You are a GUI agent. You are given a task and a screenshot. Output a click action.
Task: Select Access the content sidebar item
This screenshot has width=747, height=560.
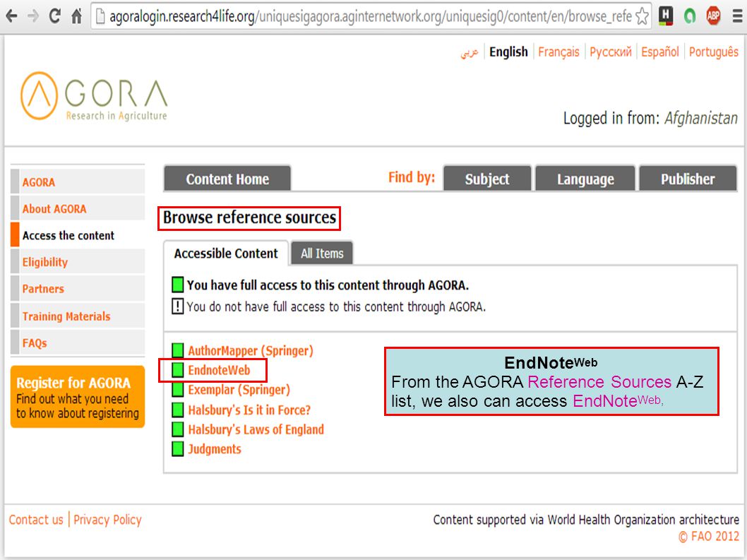[x=78, y=235]
